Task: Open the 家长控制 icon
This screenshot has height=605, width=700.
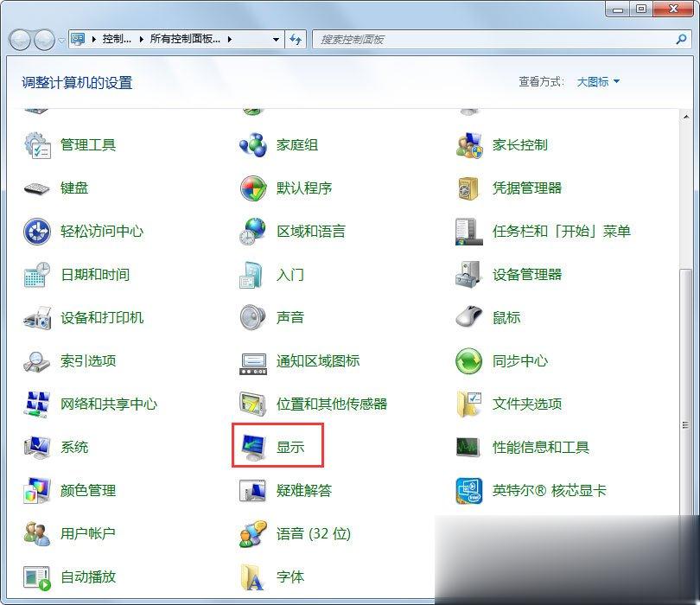Action: coord(469,145)
